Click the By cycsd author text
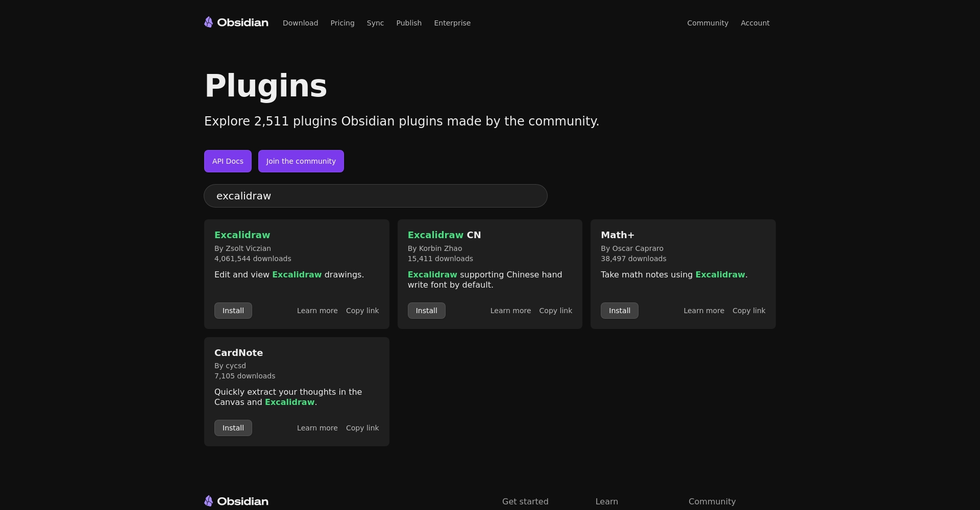 pyautogui.click(x=230, y=366)
